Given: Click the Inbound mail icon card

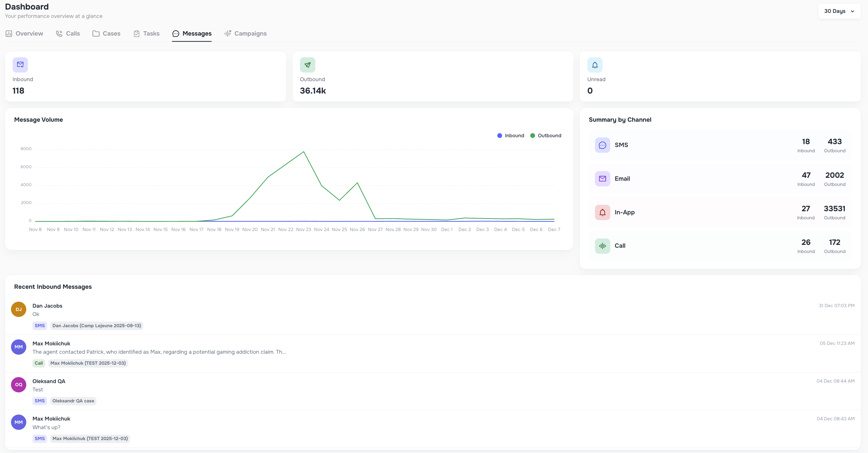Looking at the screenshot, I should pyautogui.click(x=20, y=64).
